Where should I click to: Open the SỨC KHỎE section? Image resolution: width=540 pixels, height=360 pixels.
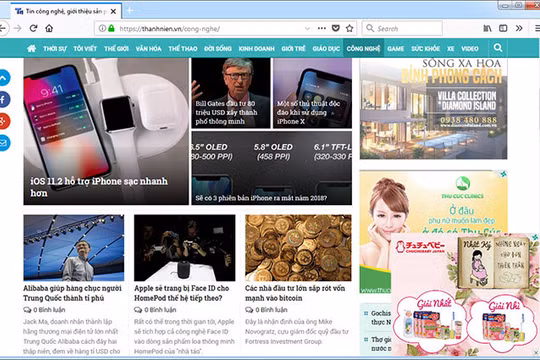click(x=425, y=49)
